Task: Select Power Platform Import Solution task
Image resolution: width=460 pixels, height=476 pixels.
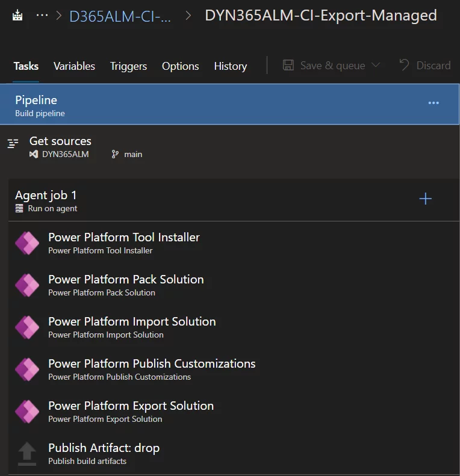Action: point(234,327)
